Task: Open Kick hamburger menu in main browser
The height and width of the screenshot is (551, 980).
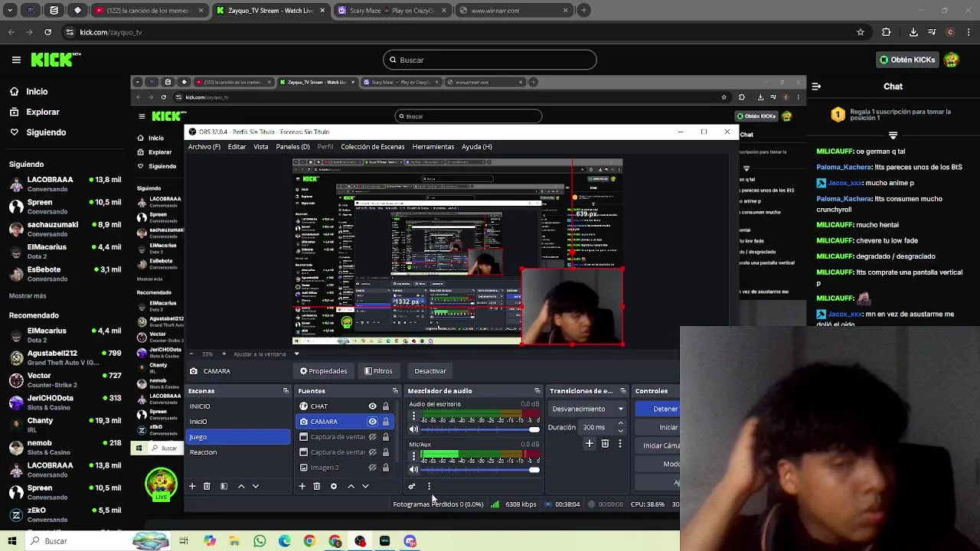Action: point(16,60)
